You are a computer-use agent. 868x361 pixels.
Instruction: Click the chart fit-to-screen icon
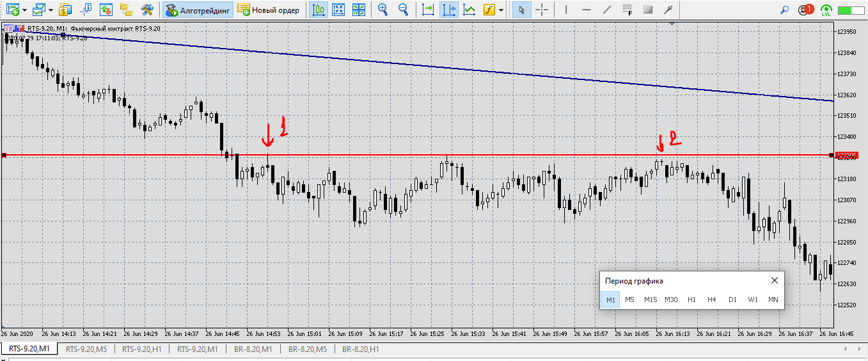coord(338,10)
